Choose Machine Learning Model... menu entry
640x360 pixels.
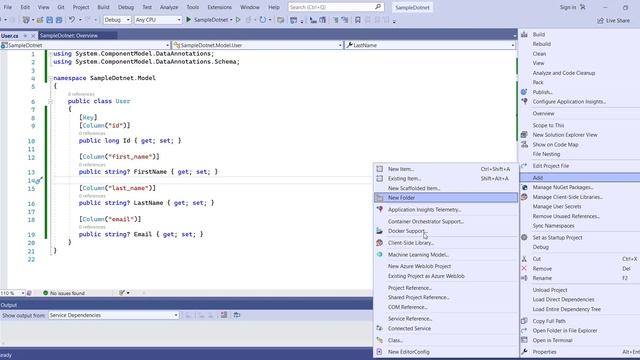click(x=446, y=254)
